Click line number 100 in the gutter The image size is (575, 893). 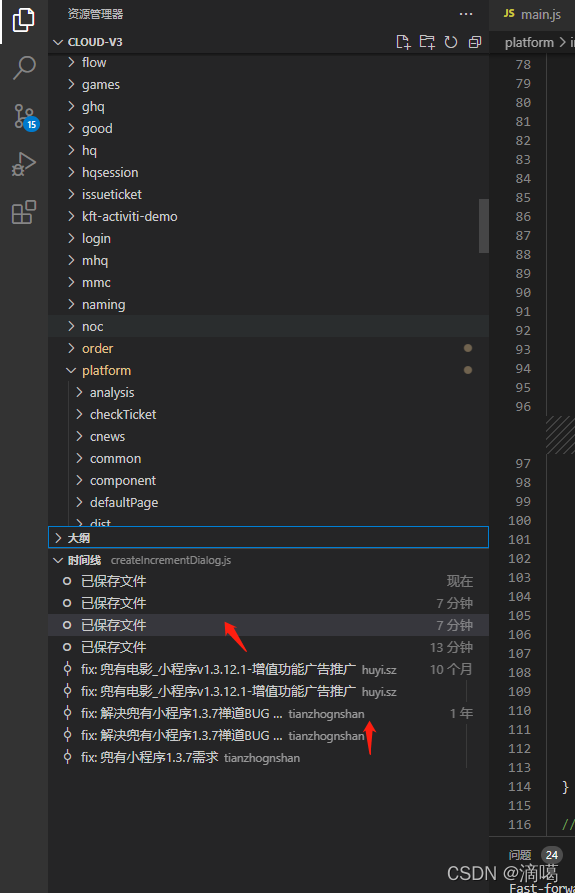click(519, 521)
